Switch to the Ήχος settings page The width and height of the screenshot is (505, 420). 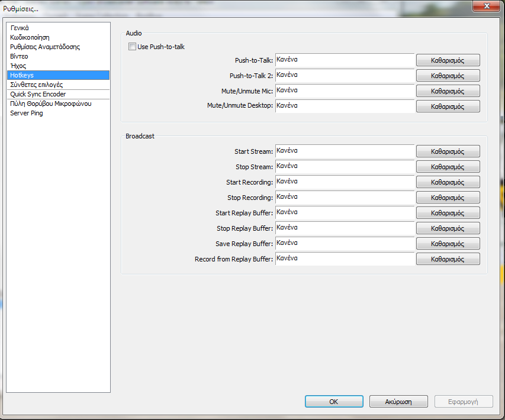coord(58,66)
